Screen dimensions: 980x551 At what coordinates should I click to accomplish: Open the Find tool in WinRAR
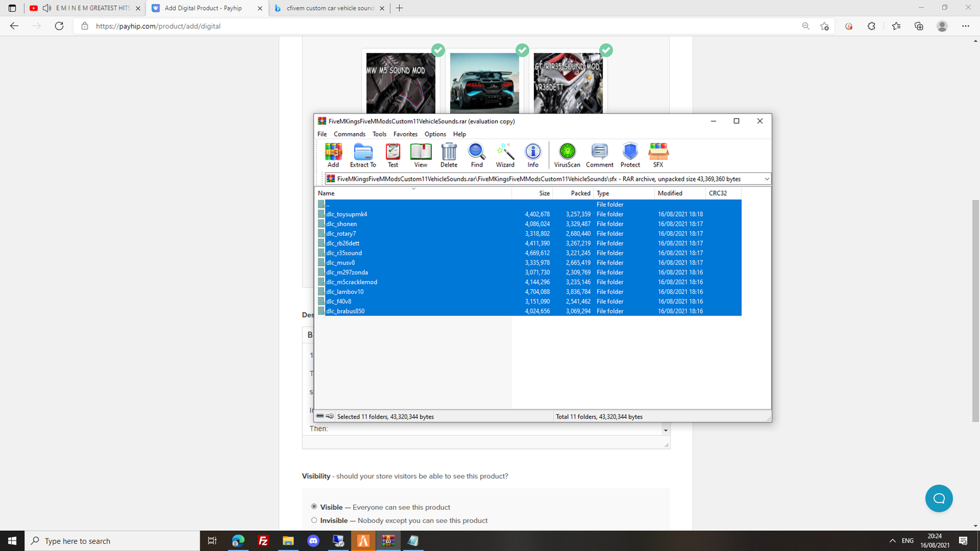[477, 155]
